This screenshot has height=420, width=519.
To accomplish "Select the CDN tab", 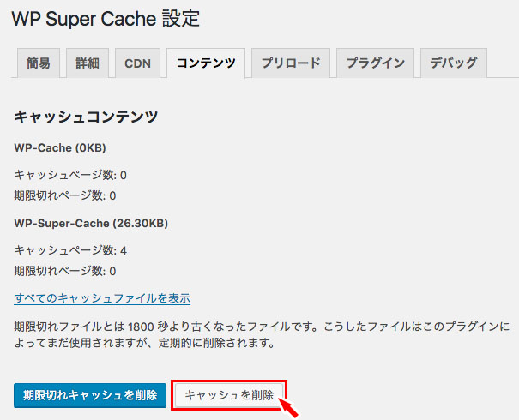I will pyautogui.click(x=137, y=63).
